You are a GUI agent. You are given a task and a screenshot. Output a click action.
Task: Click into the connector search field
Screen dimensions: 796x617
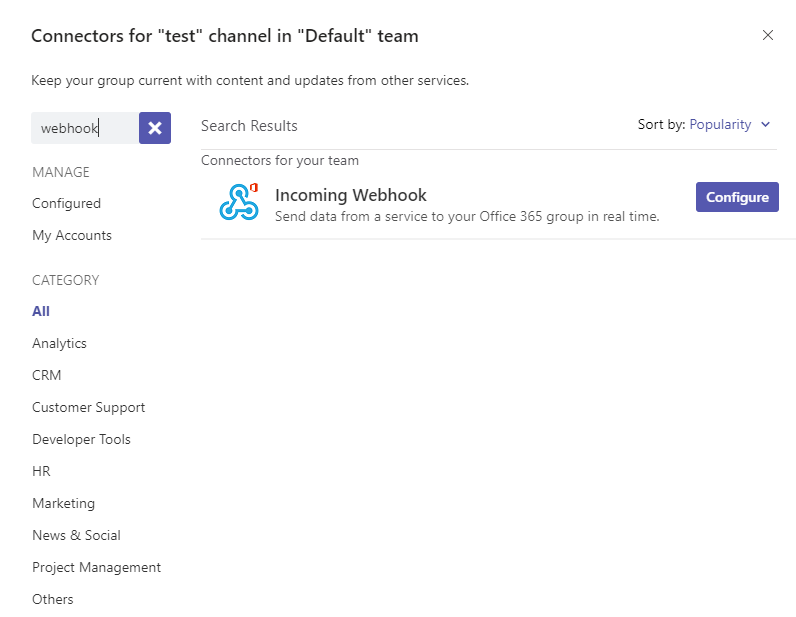tap(84, 128)
